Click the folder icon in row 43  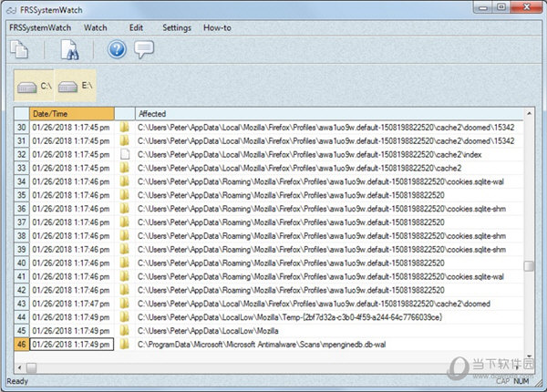pyautogui.click(x=125, y=304)
